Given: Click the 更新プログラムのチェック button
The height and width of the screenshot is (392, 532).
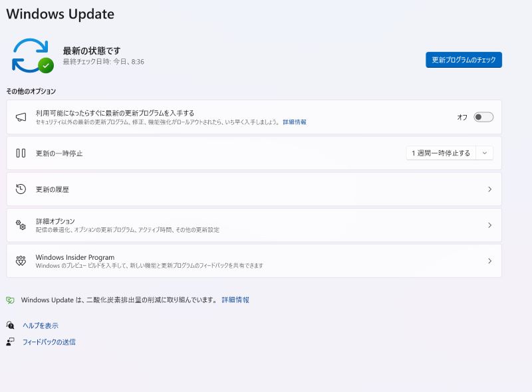Looking at the screenshot, I should [464, 60].
